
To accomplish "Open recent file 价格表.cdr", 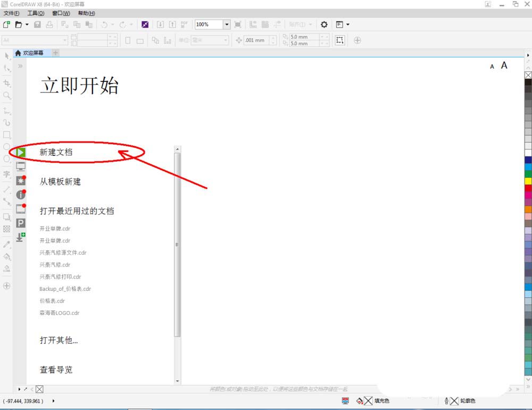I will (52, 301).
